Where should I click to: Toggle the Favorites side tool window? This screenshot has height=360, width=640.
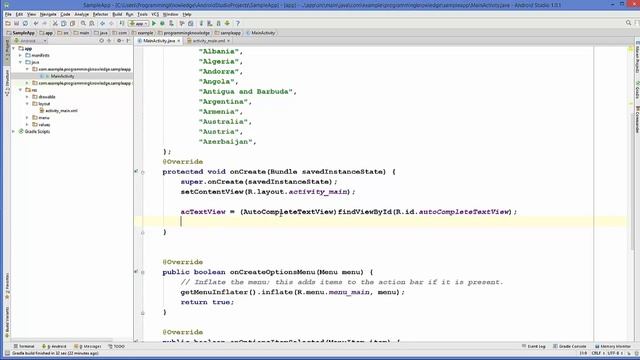(7, 287)
